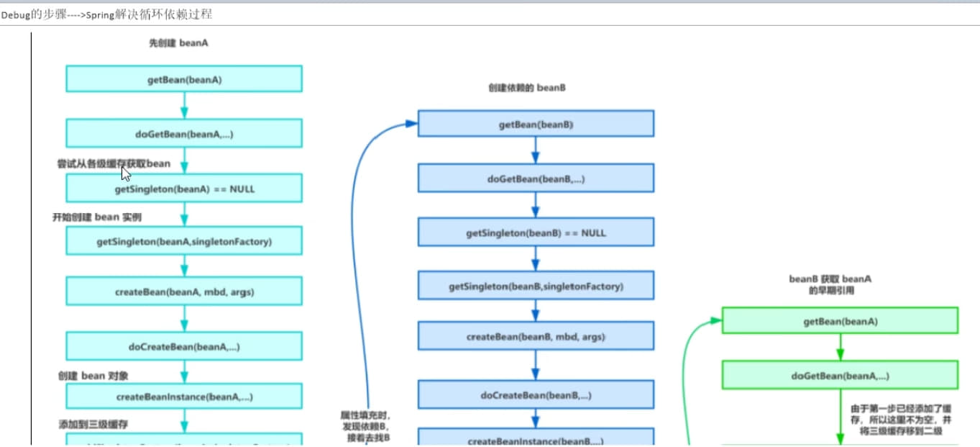Image resolution: width=980 pixels, height=447 pixels.
Task: Select the 'getSingleton(beanA) == NULL' box
Action: point(184,188)
